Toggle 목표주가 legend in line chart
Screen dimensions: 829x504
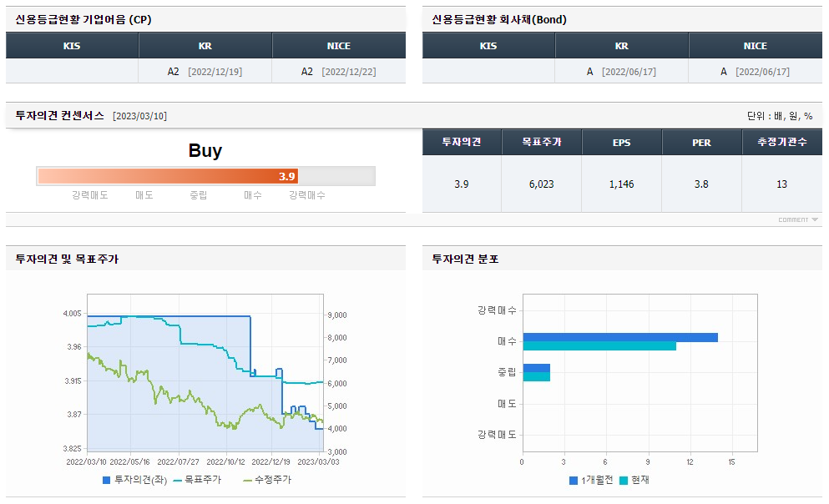(197, 480)
